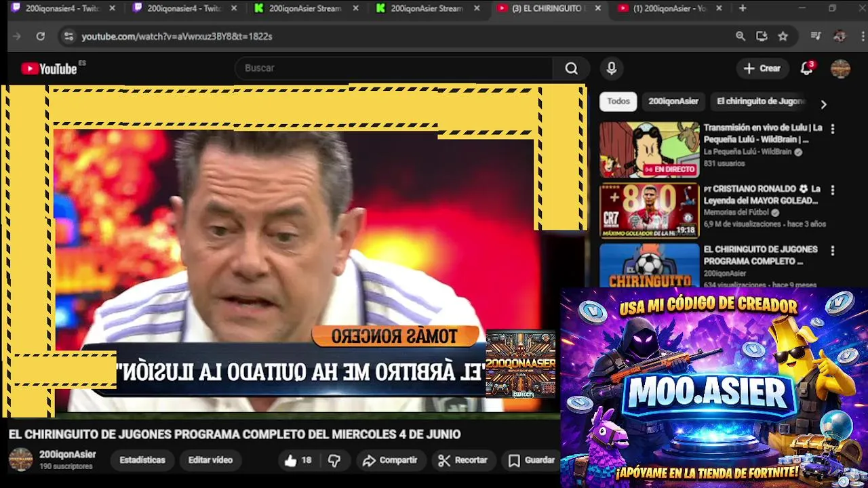Open 'Transmisión en vivo de Lulu' title
This screenshot has height=488, width=868.
(x=763, y=134)
